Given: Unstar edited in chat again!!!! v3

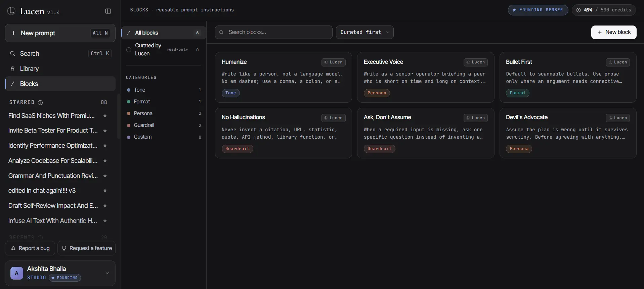Looking at the screenshot, I should pos(105,191).
